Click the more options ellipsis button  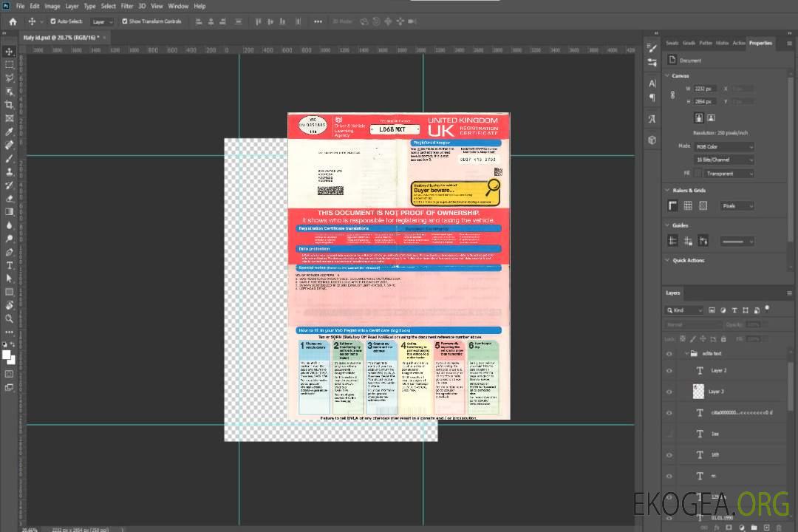tap(318, 21)
